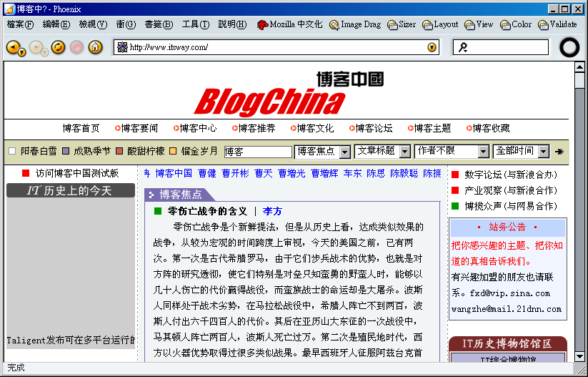Image resolution: width=588 pixels, height=377 pixels.
Task: Open the 衝(G) menu
Action: [x=126, y=25]
